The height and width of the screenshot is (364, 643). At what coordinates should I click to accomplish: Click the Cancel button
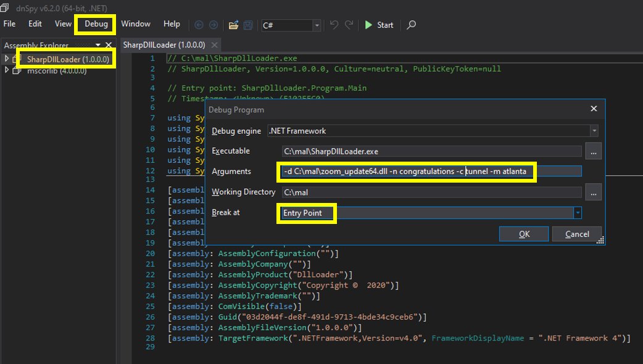(x=577, y=234)
